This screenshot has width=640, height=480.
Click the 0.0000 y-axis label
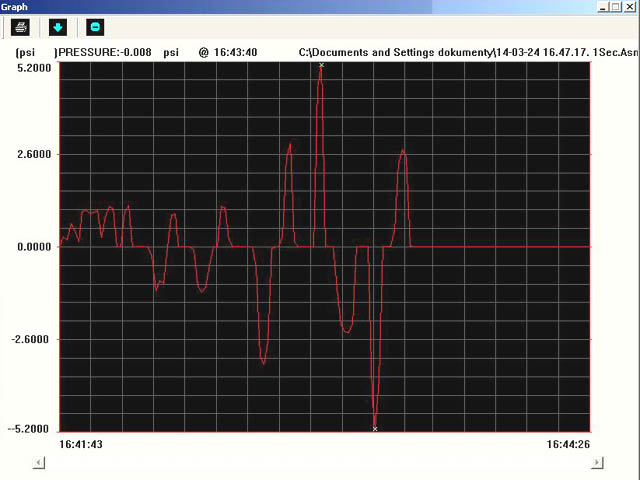[34, 247]
